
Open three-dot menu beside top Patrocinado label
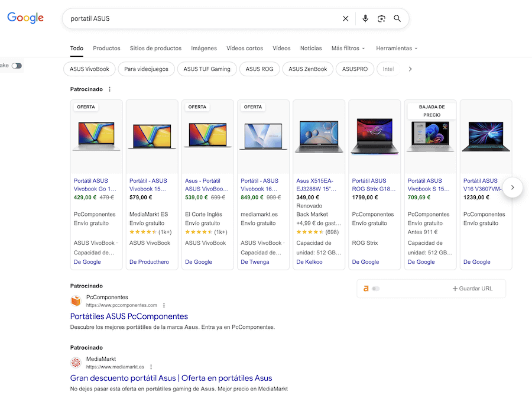pos(109,89)
